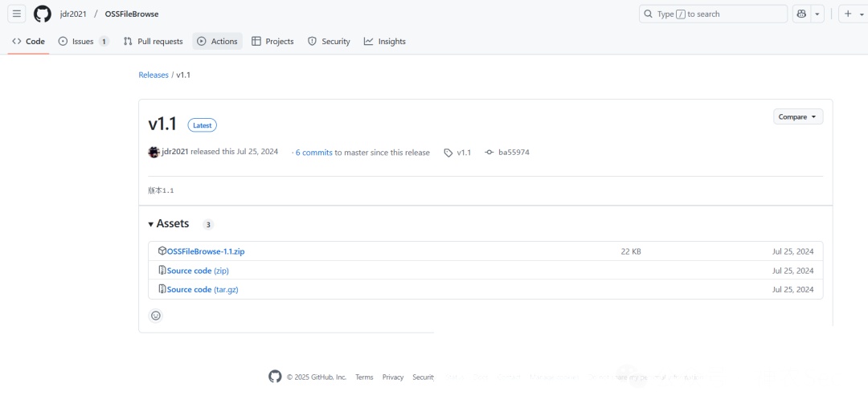Image resolution: width=868 pixels, height=412 pixels.
Task: Open the Projects tab
Action: click(272, 41)
